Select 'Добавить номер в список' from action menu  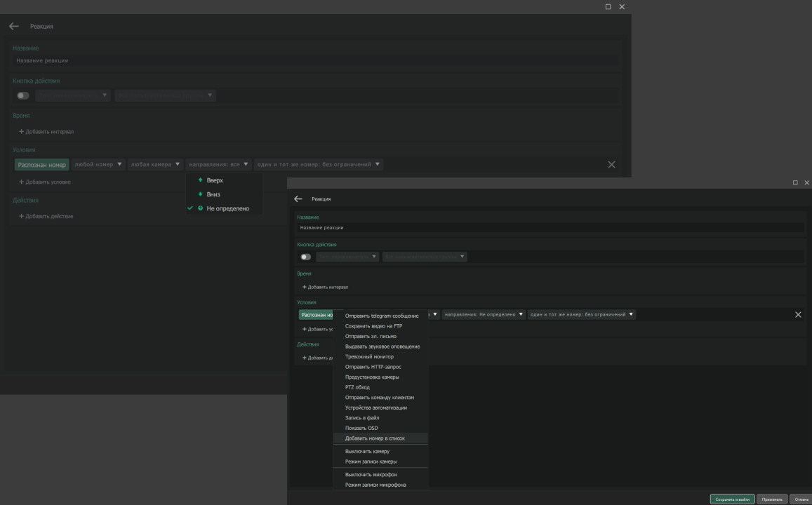375,438
